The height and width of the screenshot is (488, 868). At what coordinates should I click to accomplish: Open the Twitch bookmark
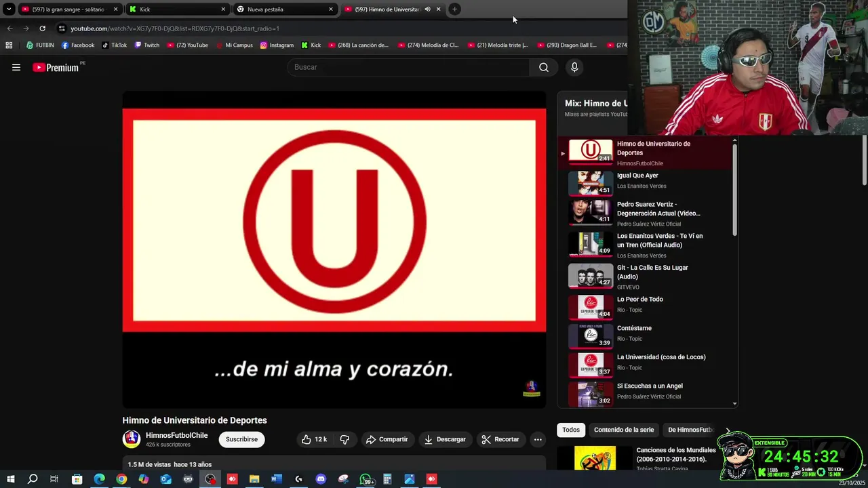point(147,45)
